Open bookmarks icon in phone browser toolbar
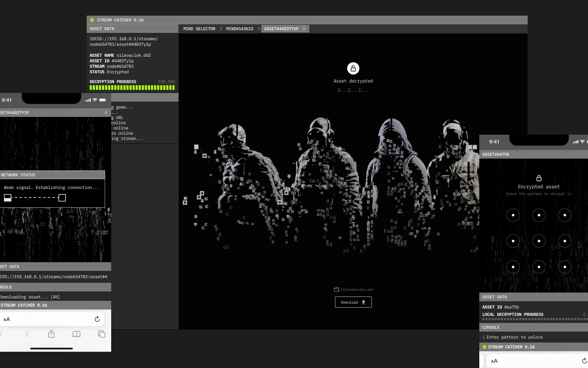 tap(77, 334)
